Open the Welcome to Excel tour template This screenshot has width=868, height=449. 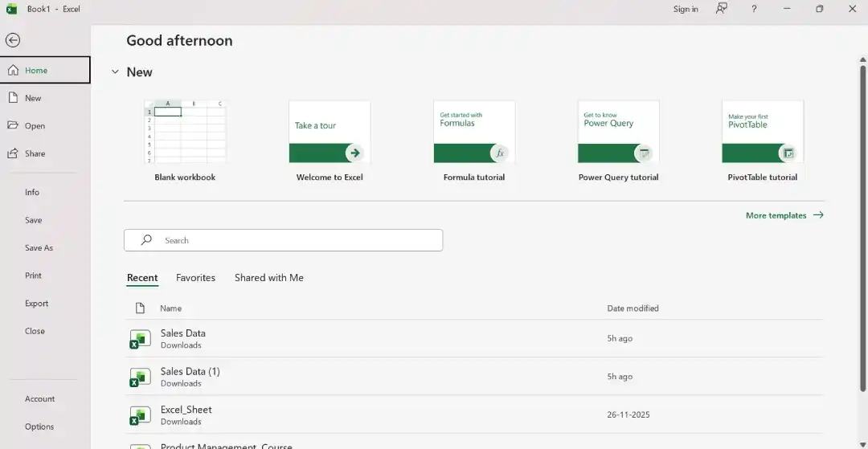330,132
